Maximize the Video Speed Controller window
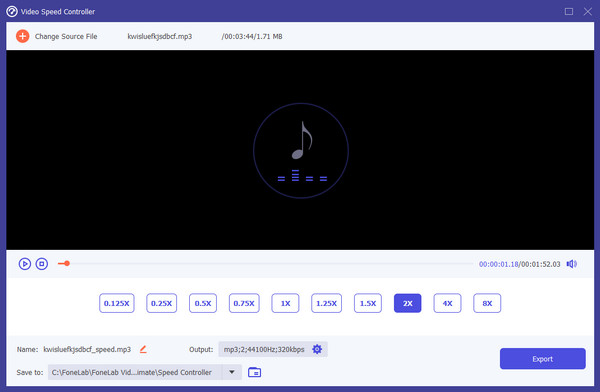 point(569,11)
